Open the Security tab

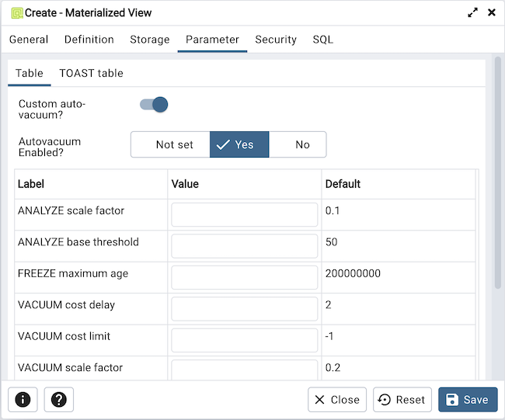(276, 40)
